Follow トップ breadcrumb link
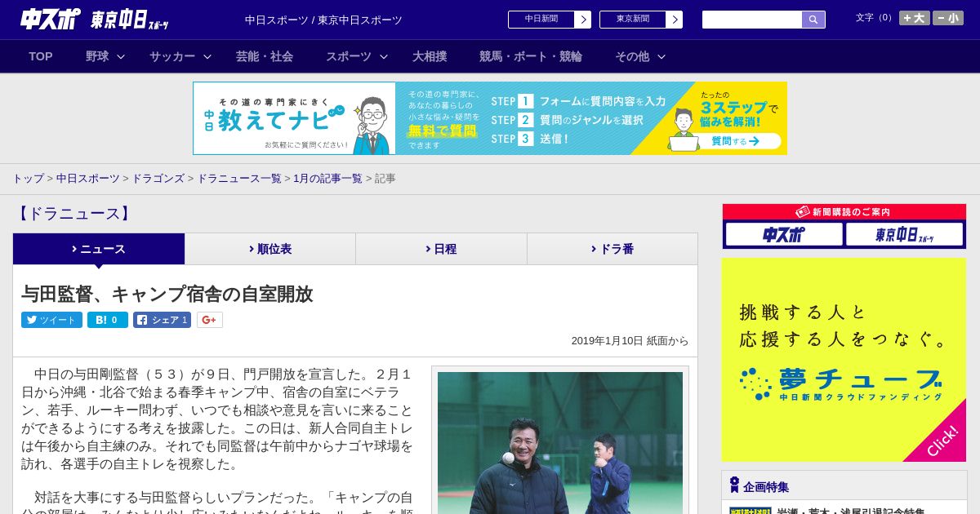The width and height of the screenshot is (980, 514). pyautogui.click(x=28, y=178)
